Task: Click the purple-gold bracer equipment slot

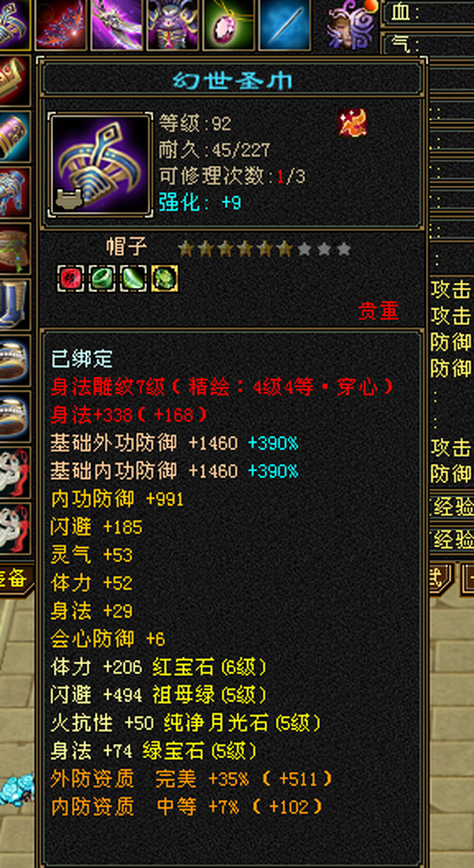Action: click(x=15, y=137)
